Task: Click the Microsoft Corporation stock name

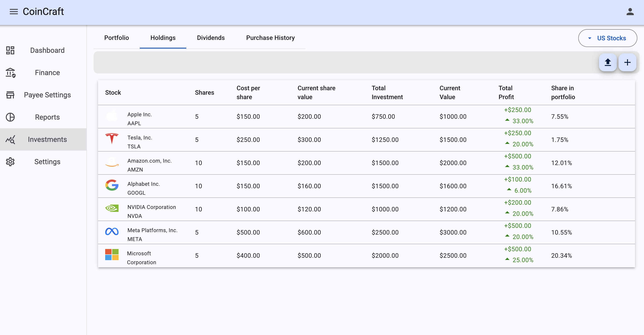Action: tap(142, 258)
